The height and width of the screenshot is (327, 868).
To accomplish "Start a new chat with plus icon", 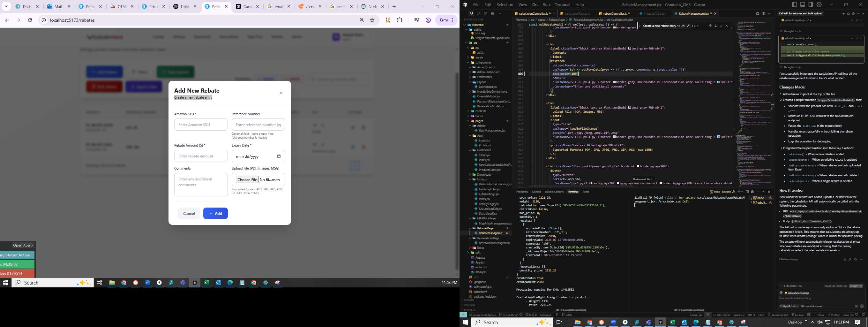I will (843, 13).
